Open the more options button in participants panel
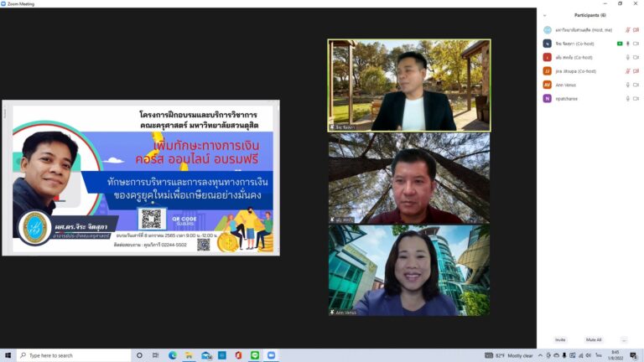Viewport: 644px width, 362px height. tap(624, 340)
